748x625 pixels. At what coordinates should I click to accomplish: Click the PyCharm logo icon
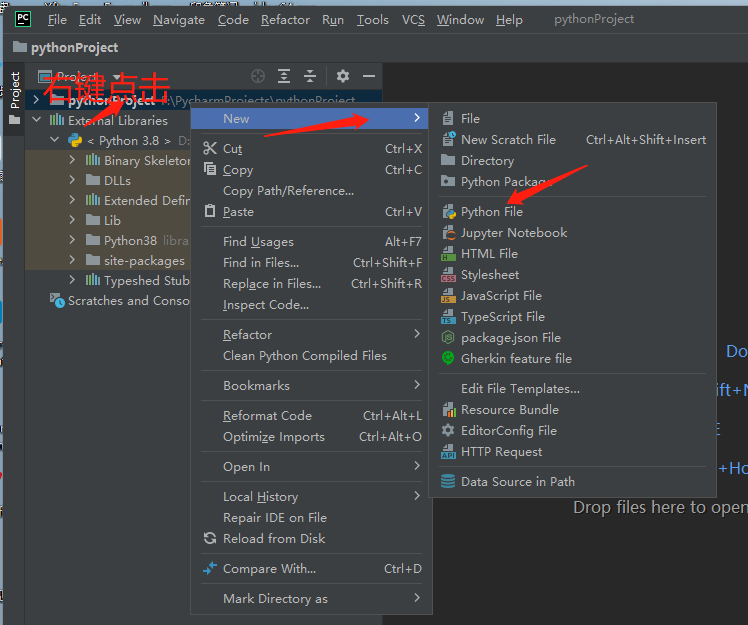(x=22, y=19)
